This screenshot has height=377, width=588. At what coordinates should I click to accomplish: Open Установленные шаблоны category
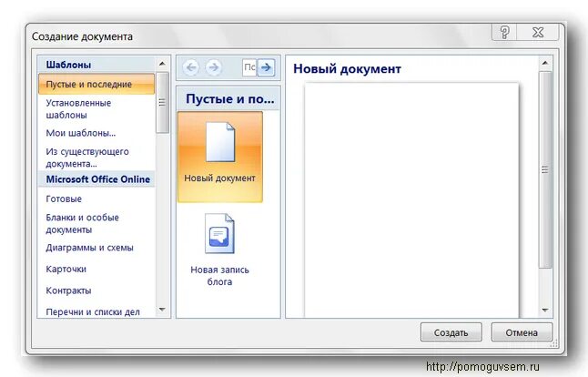(78, 108)
